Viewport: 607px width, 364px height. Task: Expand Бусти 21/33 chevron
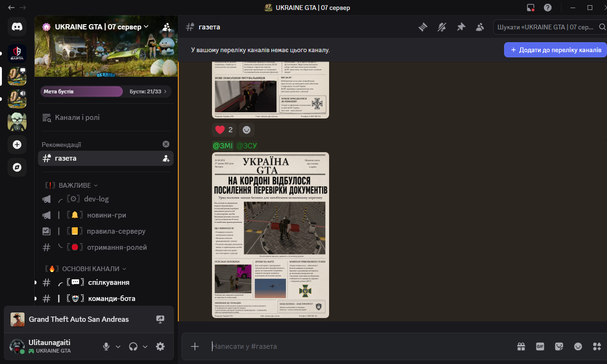[x=165, y=91]
